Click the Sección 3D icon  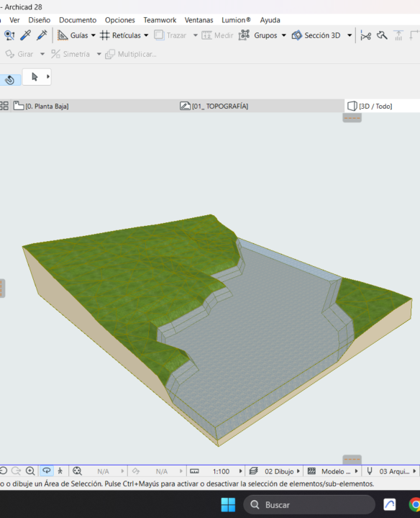(x=297, y=35)
